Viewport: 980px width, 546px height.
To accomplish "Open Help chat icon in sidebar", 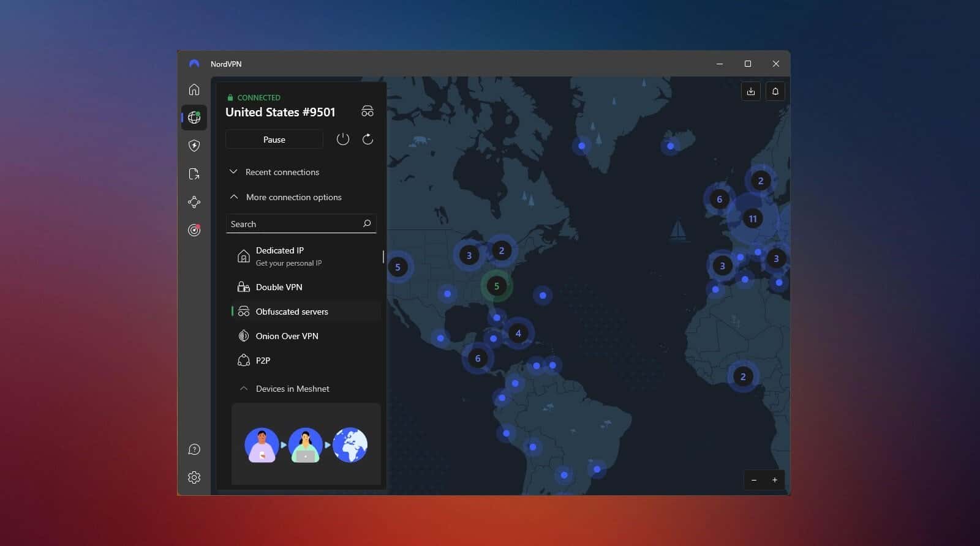I will pos(194,449).
